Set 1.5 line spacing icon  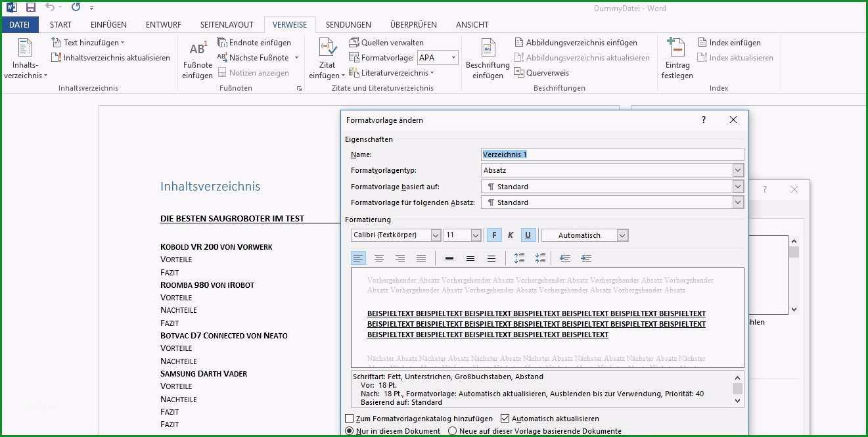point(470,258)
